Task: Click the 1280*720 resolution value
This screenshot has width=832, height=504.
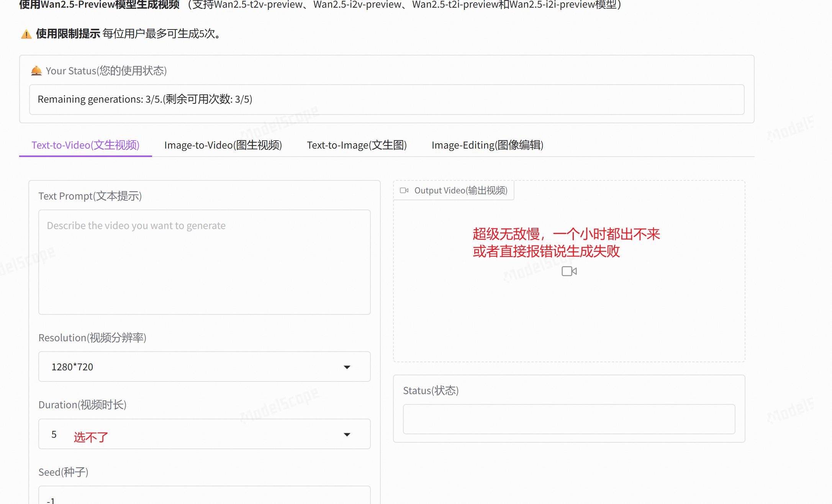Action: point(72,367)
